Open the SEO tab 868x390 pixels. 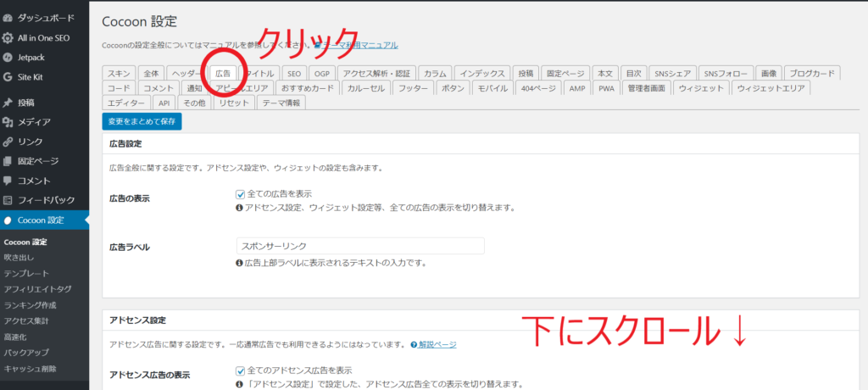coord(294,74)
